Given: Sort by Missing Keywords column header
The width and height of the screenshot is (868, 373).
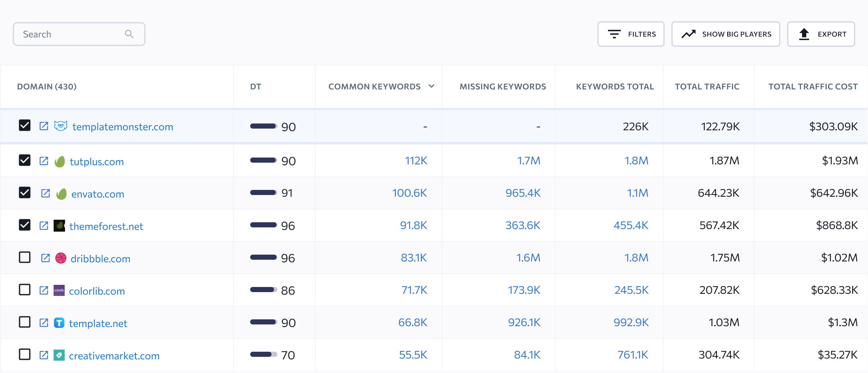Looking at the screenshot, I should pyautogui.click(x=503, y=86).
